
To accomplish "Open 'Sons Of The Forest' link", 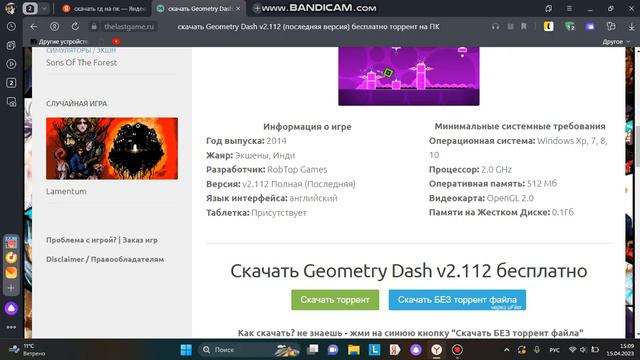I will pos(81,62).
